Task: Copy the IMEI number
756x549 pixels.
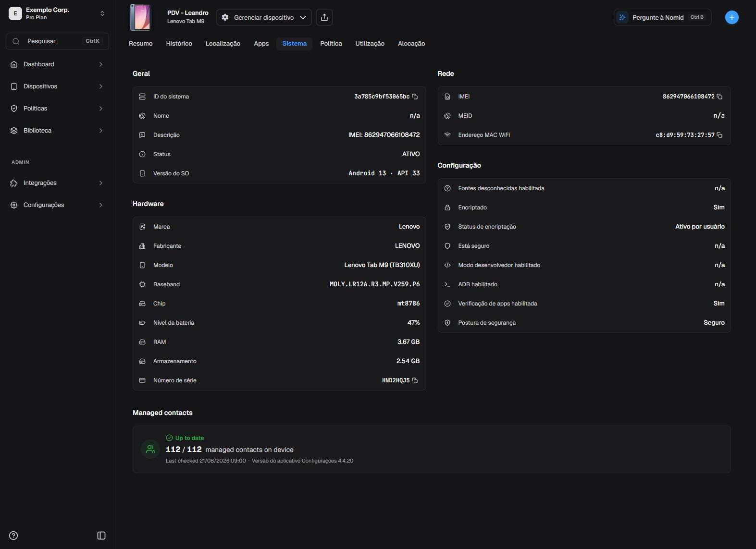Action: point(719,97)
